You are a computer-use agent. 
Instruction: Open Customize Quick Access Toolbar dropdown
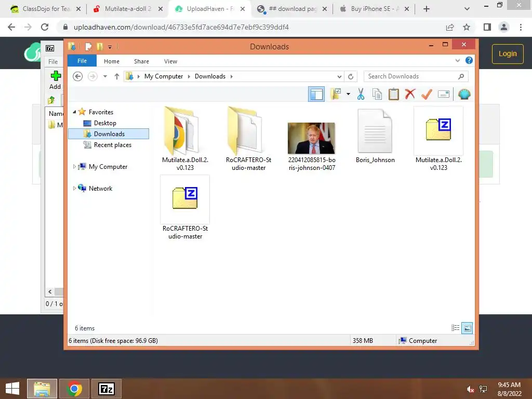pyautogui.click(x=110, y=47)
